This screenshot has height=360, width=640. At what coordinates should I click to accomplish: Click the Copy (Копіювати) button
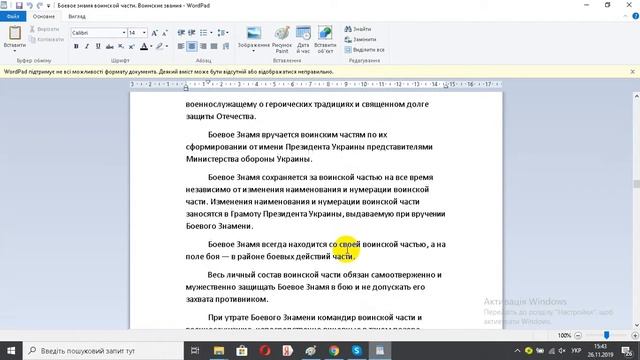click(x=47, y=40)
